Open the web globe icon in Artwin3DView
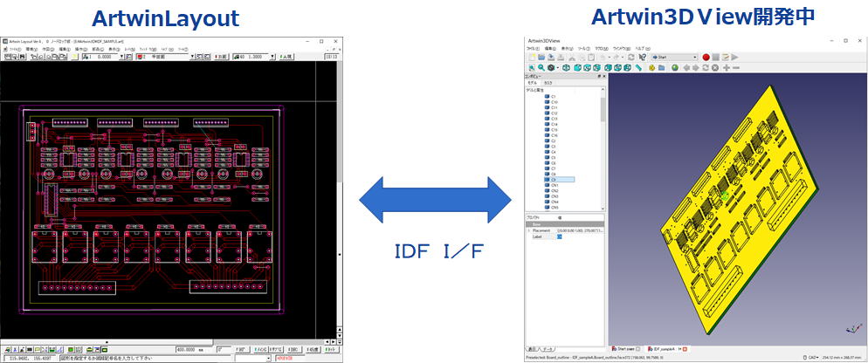Image resolution: width=868 pixels, height=363 pixels. [x=675, y=67]
